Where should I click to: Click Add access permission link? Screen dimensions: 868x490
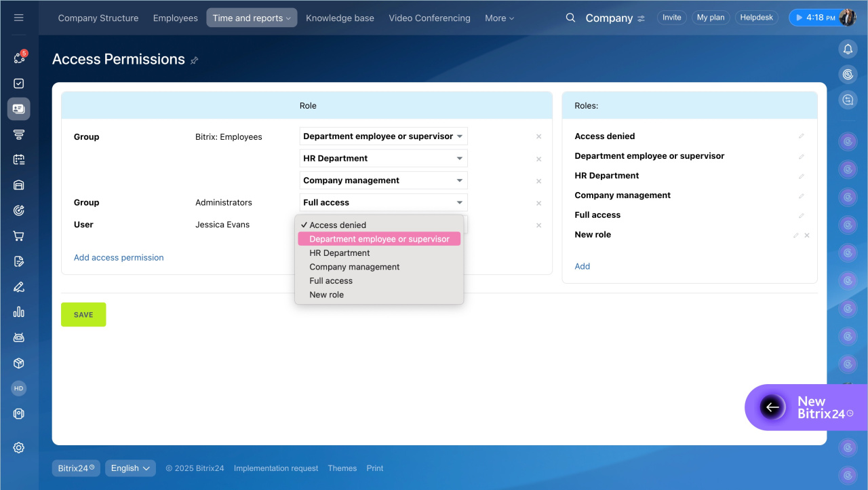(119, 258)
